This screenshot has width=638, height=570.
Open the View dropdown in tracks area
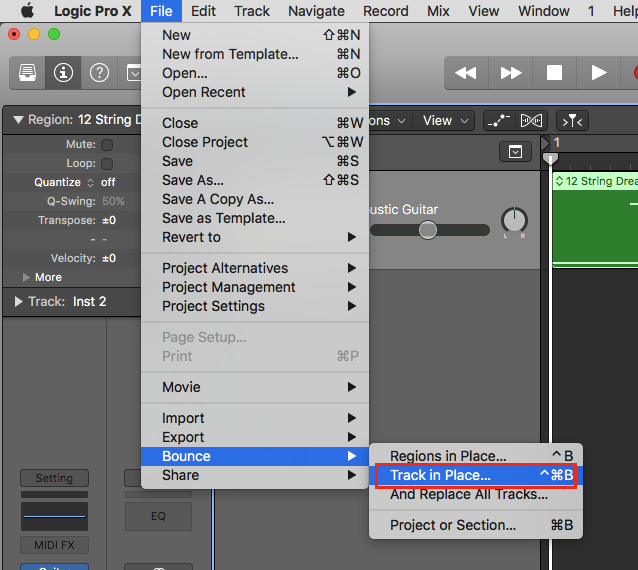point(444,120)
